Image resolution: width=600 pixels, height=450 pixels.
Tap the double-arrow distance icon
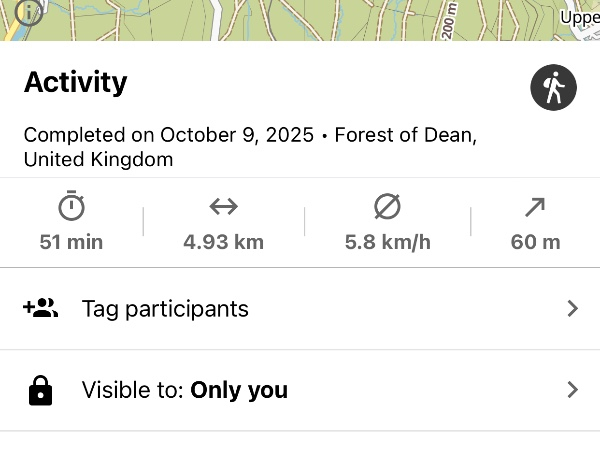click(x=223, y=207)
